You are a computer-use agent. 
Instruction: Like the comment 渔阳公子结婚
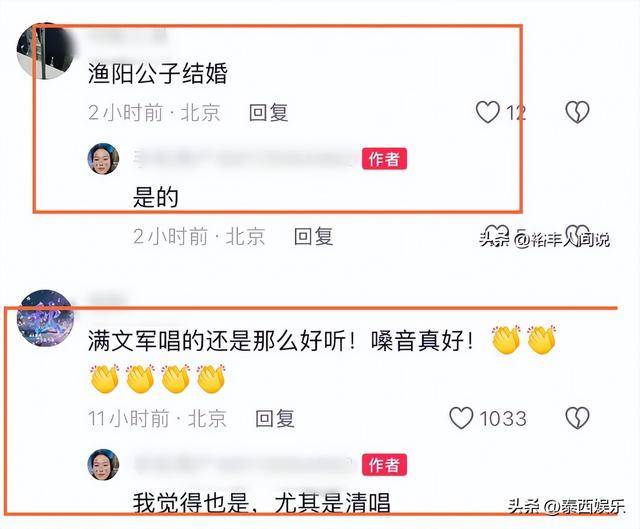pos(488,112)
